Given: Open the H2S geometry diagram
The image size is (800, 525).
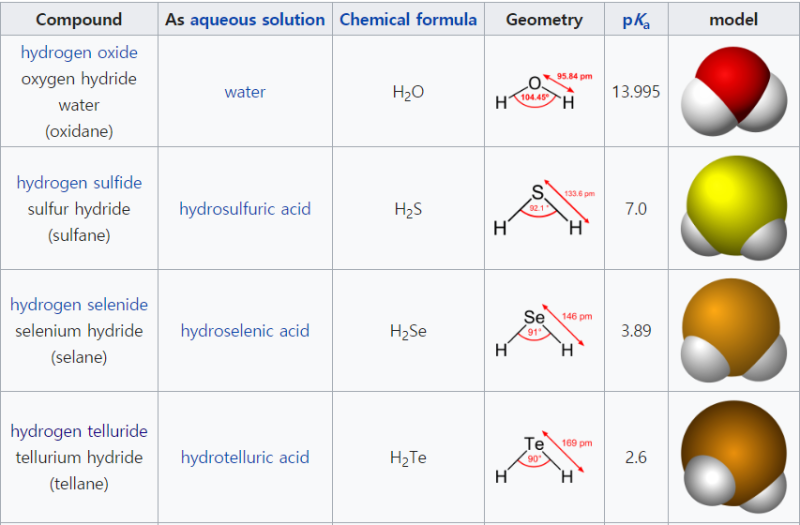Looking at the screenshot, I should 544,208.
